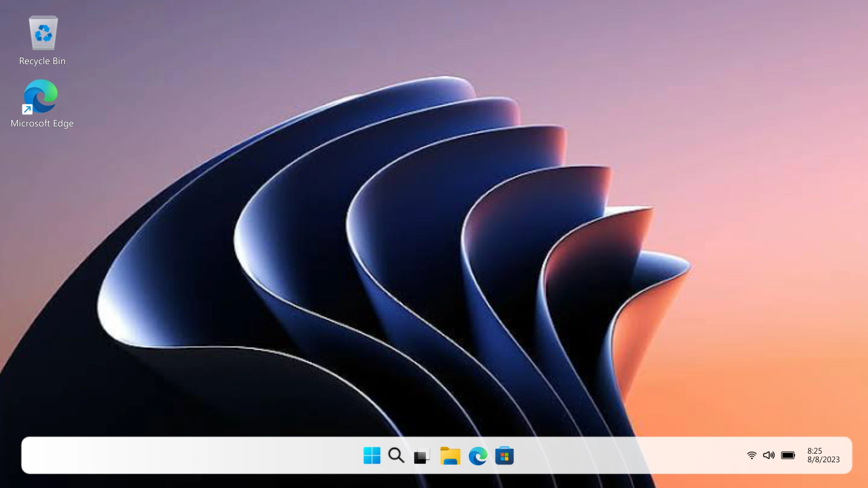Click the shortcut arrow overlay on Edge icon

tap(27, 109)
